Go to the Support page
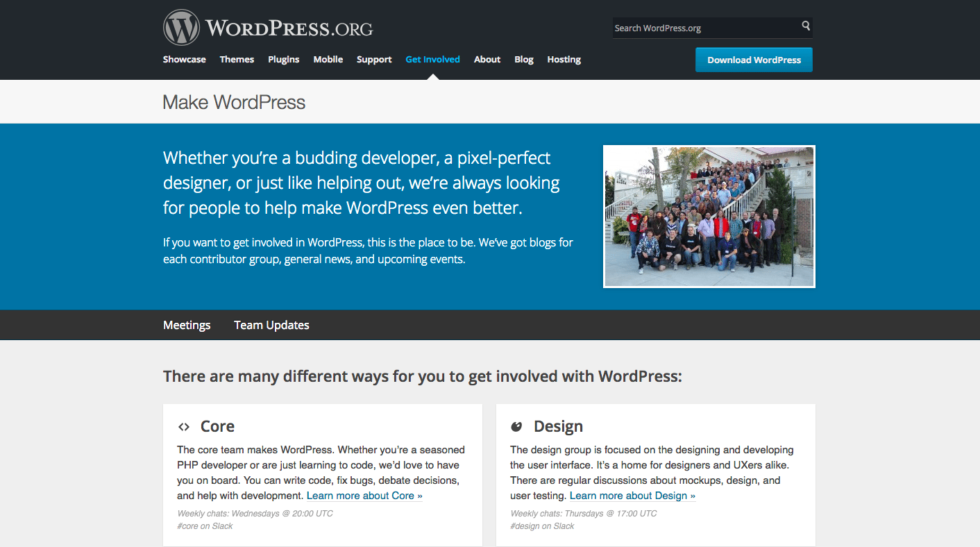Screen dimensions: 980x547 pyautogui.click(x=374, y=59)
